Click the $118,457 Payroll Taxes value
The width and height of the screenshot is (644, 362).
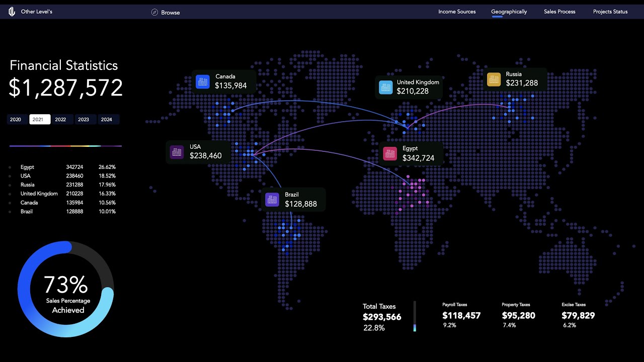pos(461,316)
